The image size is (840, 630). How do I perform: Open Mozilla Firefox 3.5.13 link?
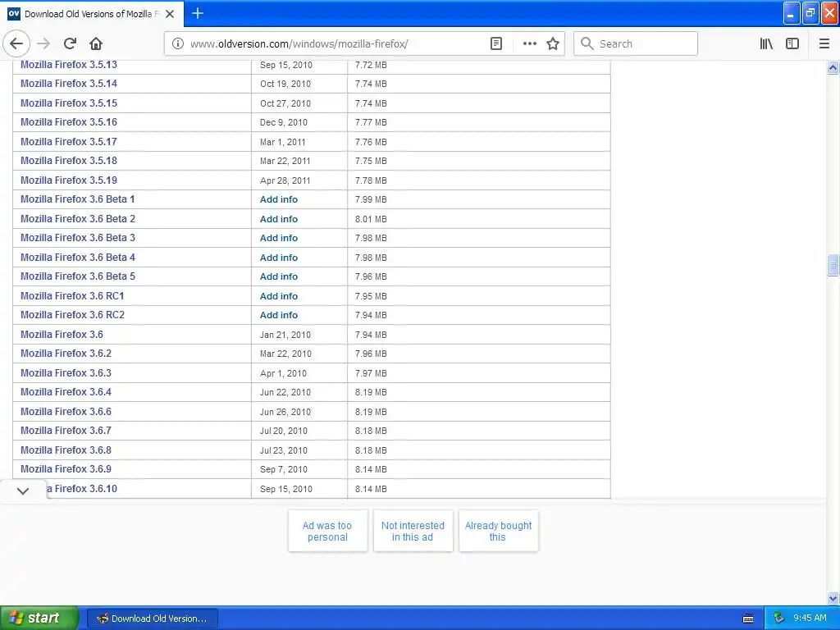[69, 65]
